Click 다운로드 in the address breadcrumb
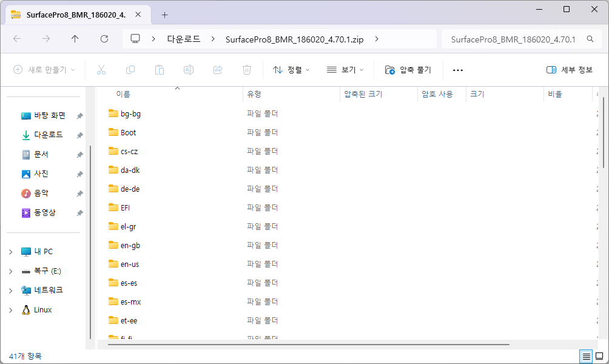Image resolution: width=609 pixels, height=364 pixels. [184, 39]
